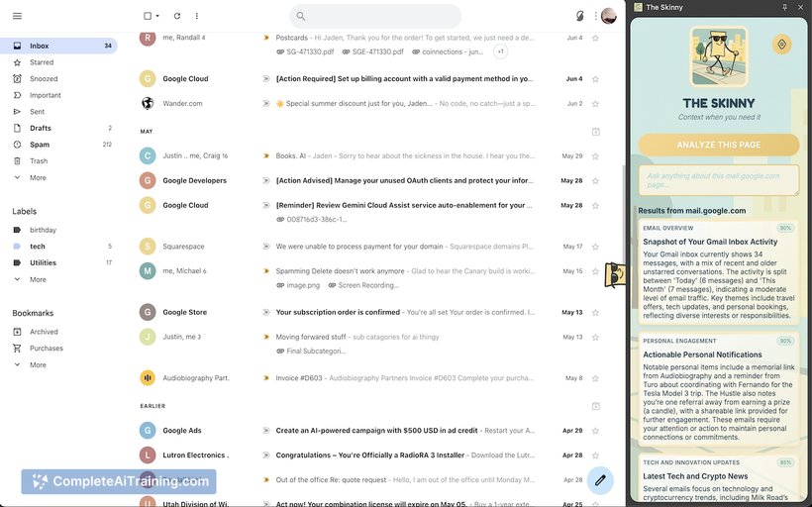Star the Google Store subscription email
812x507 pixels.
pyautogui.click(x=595, y=312)
